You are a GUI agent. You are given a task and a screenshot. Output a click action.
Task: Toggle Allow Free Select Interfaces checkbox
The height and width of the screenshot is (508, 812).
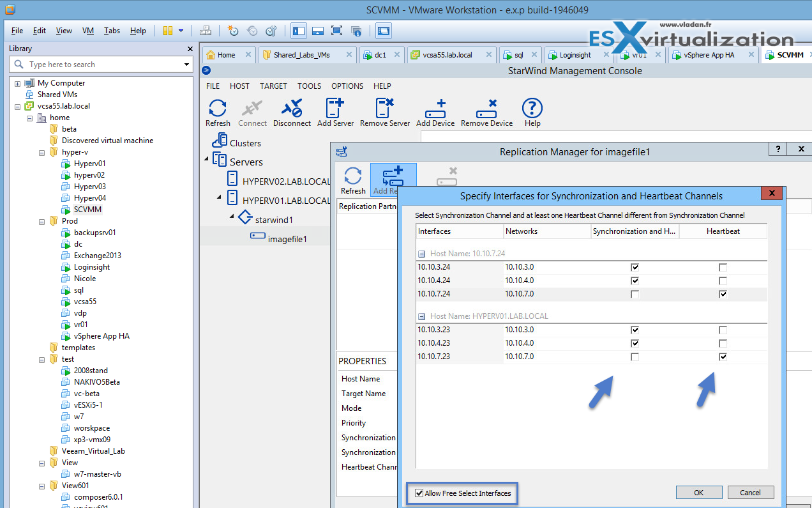419,493
